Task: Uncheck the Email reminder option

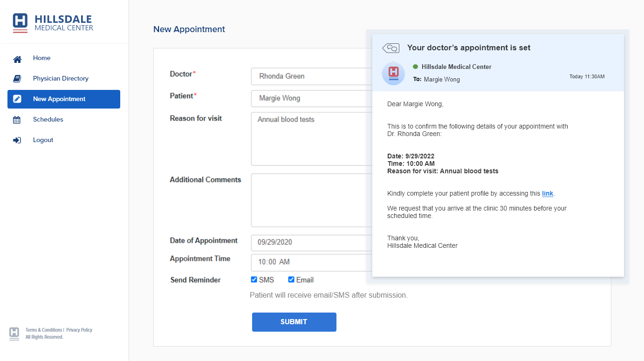Action: (291, 279)
